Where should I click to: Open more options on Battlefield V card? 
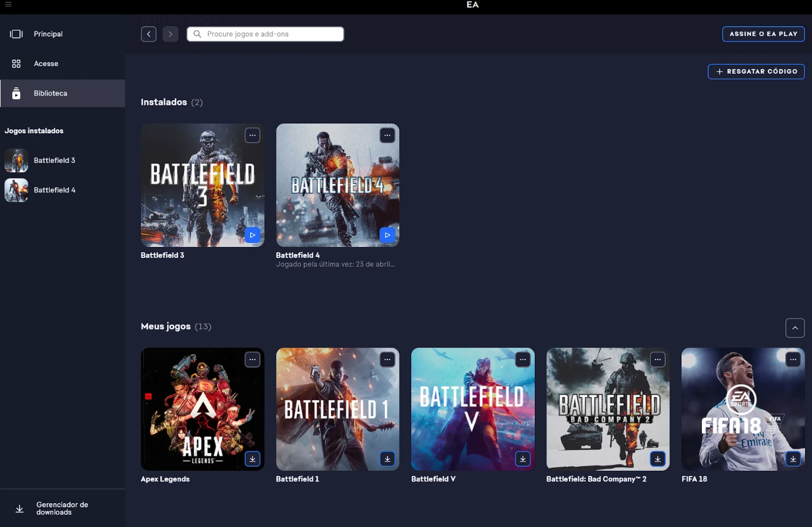point(523,360)
